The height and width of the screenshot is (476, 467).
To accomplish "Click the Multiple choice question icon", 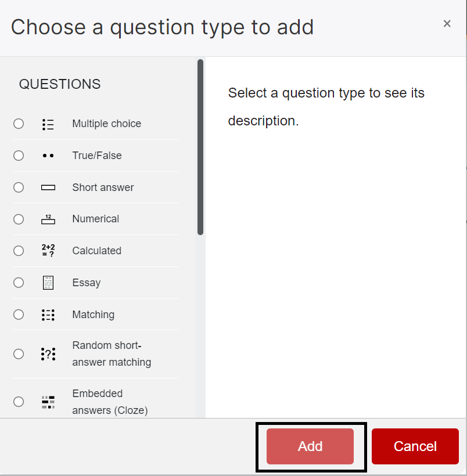I will pyautogui.click(x=48, y=124).
